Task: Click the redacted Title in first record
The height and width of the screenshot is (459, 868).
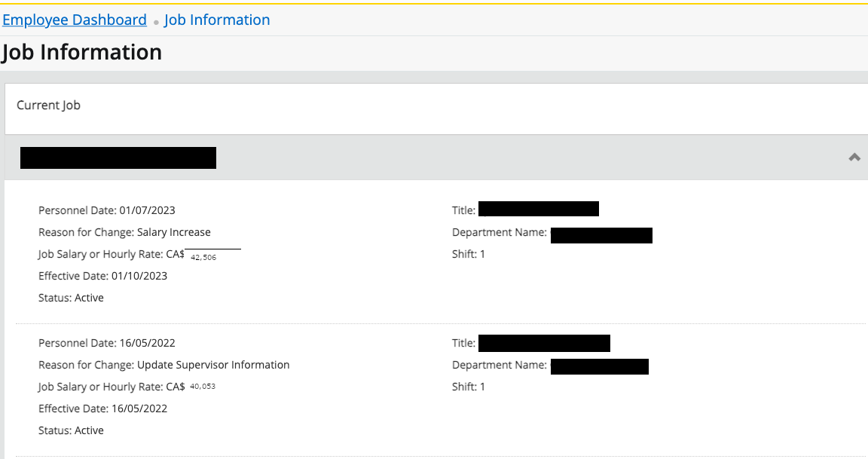Action: (x=538, y=210)
